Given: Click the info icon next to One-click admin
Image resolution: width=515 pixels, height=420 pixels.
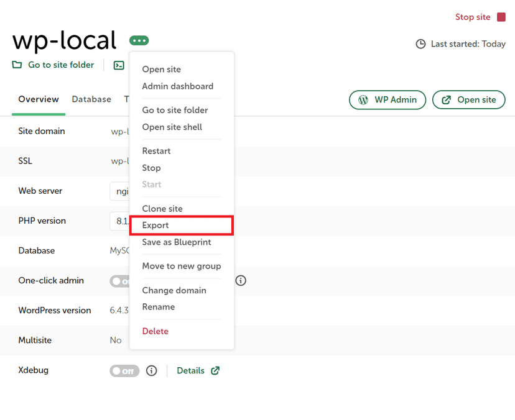Looking at the screenshot, I should tap(241, 281).
